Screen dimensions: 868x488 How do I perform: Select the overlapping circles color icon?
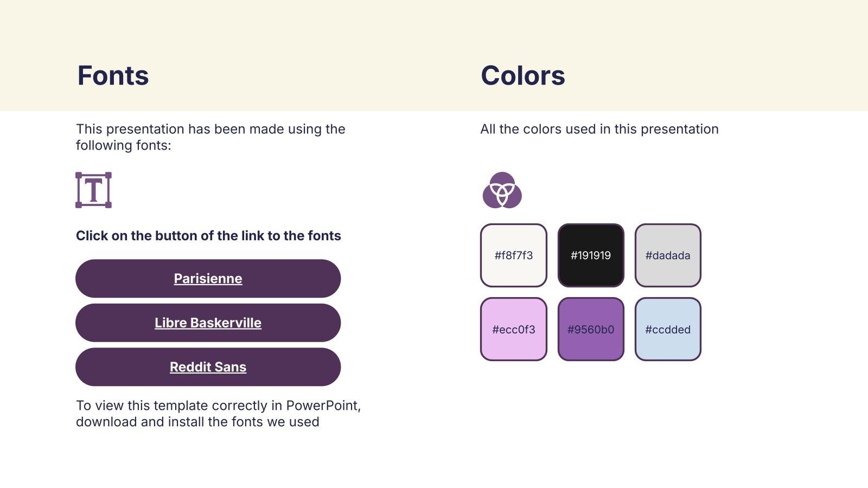coord(502,190)
